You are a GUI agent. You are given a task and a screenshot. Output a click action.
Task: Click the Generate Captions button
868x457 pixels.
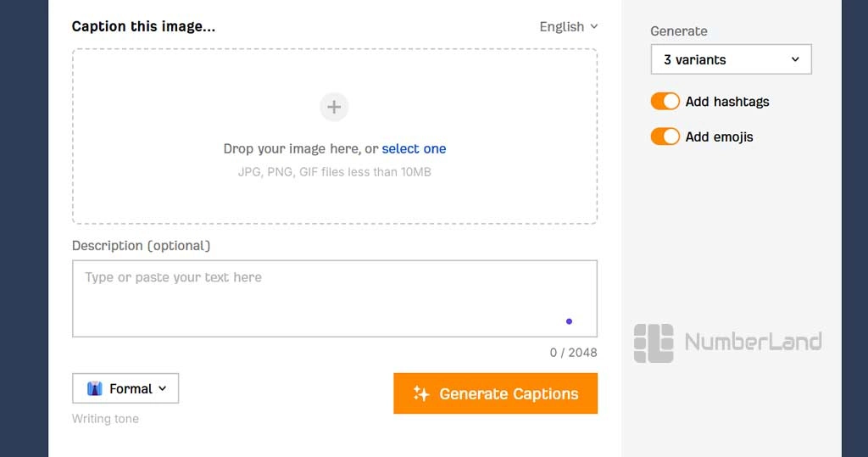pos(495,393)
